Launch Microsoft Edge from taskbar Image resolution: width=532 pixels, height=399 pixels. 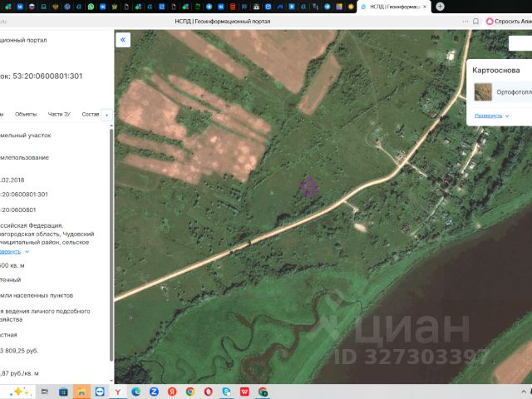pyautogui.click(x=136, y=392)
